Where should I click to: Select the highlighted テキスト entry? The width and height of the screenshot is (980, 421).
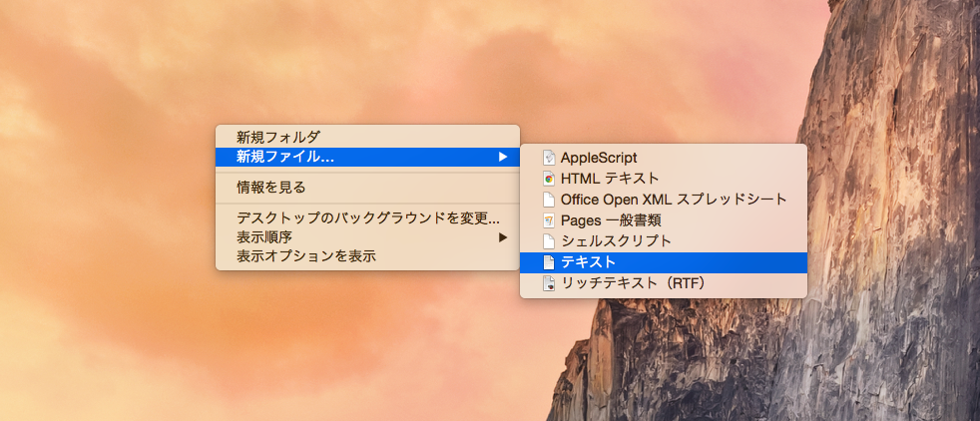point(664,262)
